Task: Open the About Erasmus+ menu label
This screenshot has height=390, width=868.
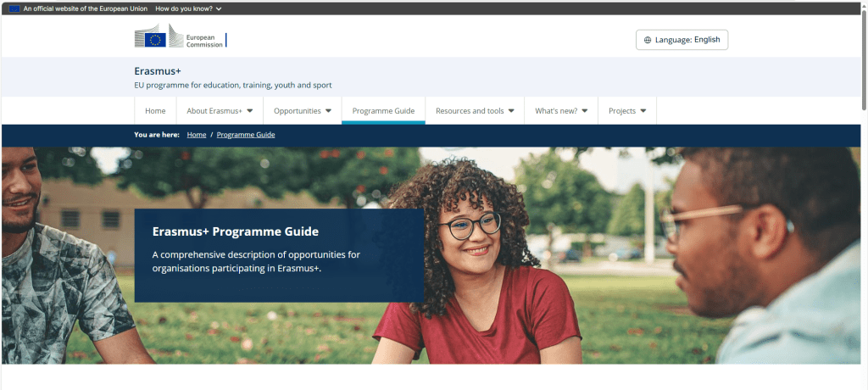Action: click(x=214, y=111)
